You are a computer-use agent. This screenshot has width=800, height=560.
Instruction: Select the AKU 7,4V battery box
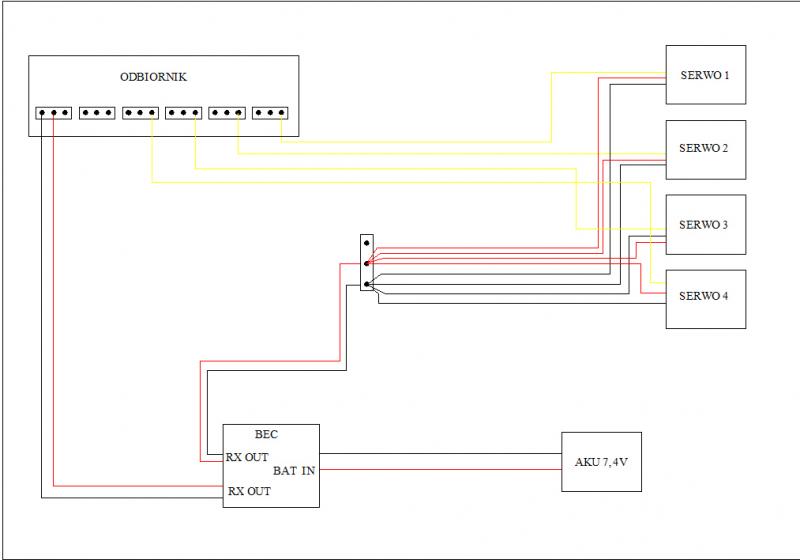coord(601,462)
